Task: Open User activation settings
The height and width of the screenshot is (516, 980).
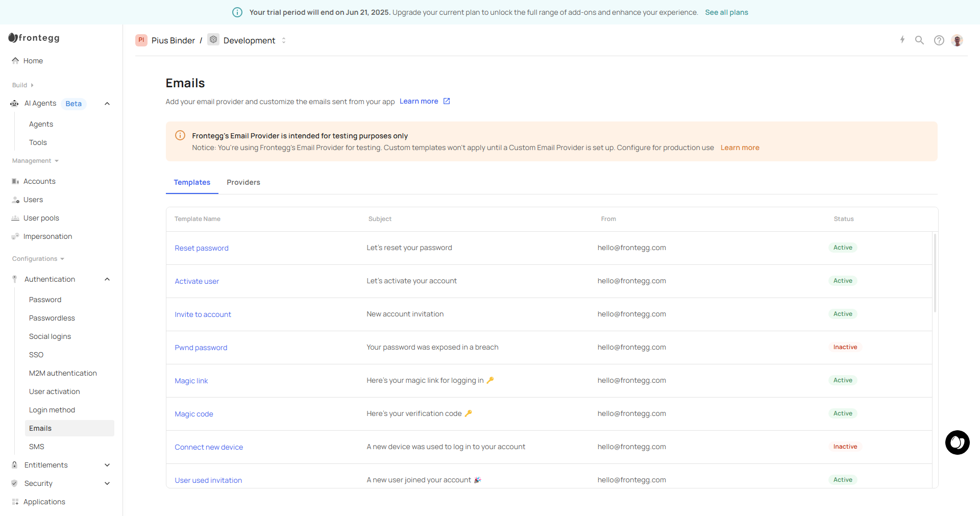Action: pyautogui.click(x=55, y=391)
